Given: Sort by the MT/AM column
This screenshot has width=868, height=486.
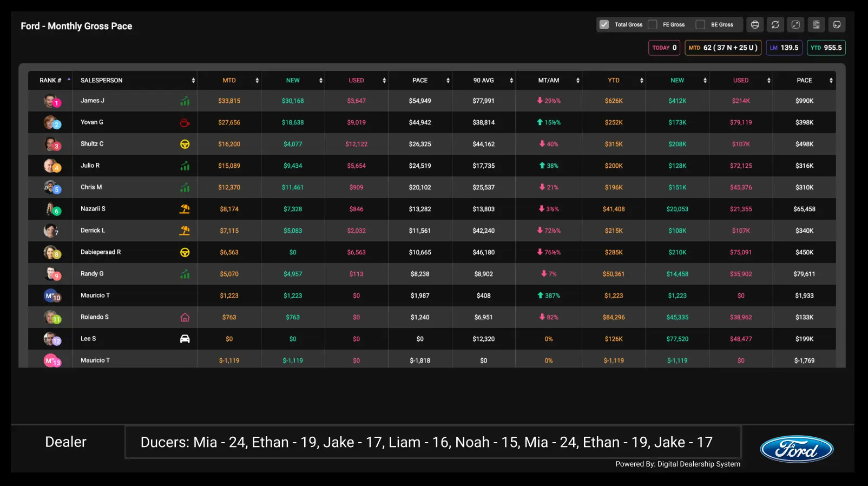Looking at the screenshot, I should (x=549, y=80).
